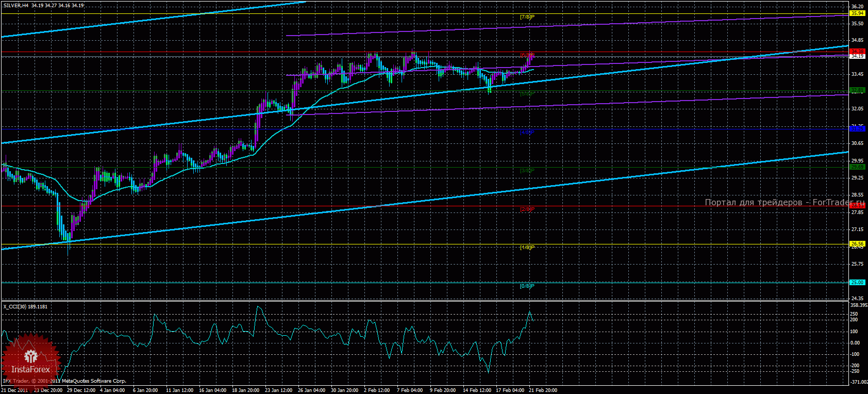This screenshot has height=394, width=868.
Task: Select the 0.00 CCI scale value
Action: 855,343
